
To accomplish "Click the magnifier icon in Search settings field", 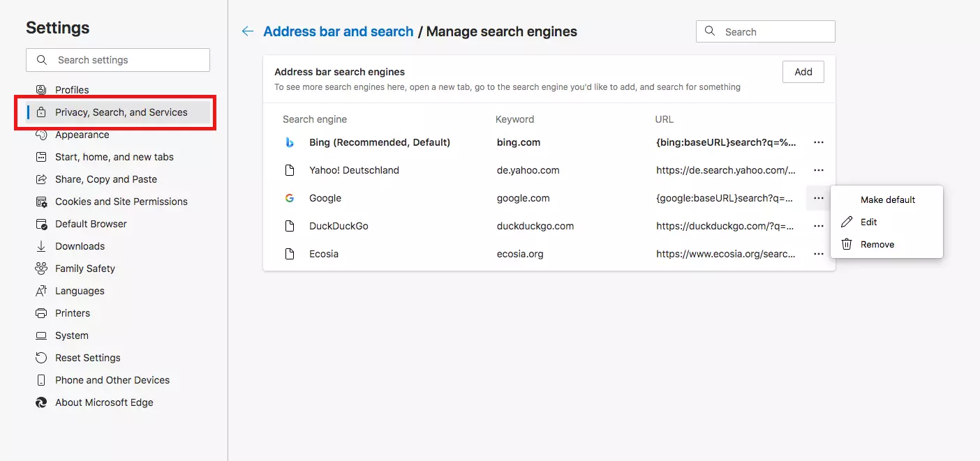I will pyautogui.click(x=42, y=60).
